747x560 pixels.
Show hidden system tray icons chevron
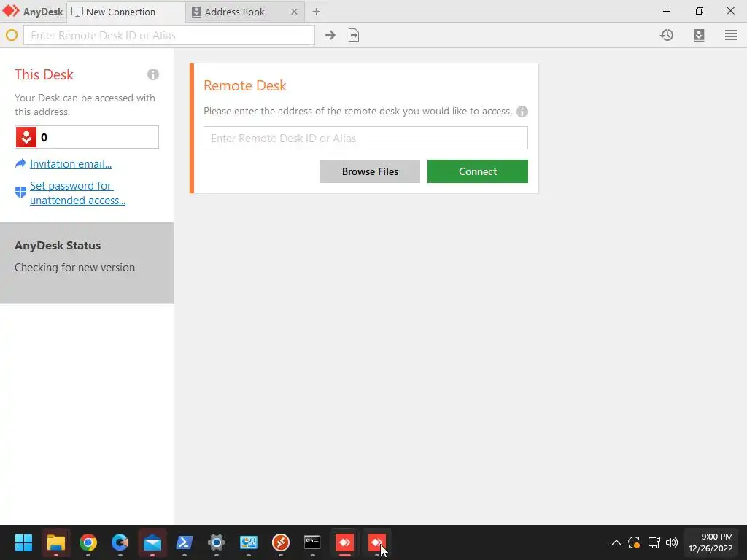616,542
